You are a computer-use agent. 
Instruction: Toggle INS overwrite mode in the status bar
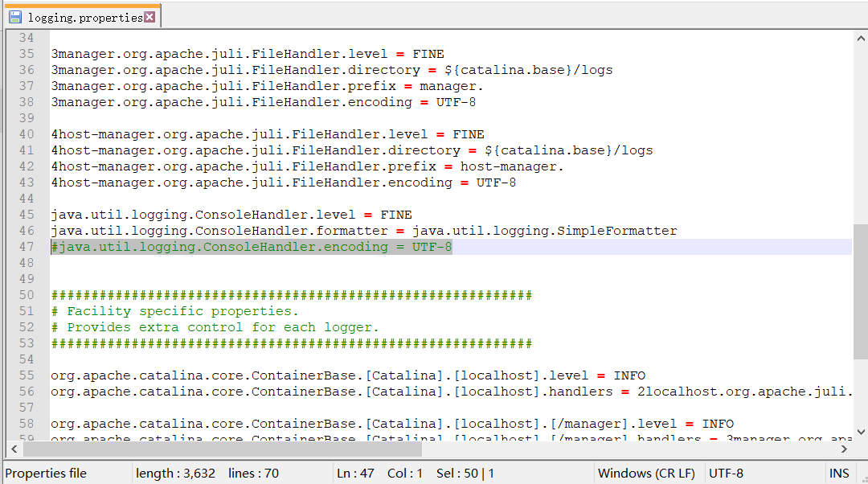[x=839, y=473]
